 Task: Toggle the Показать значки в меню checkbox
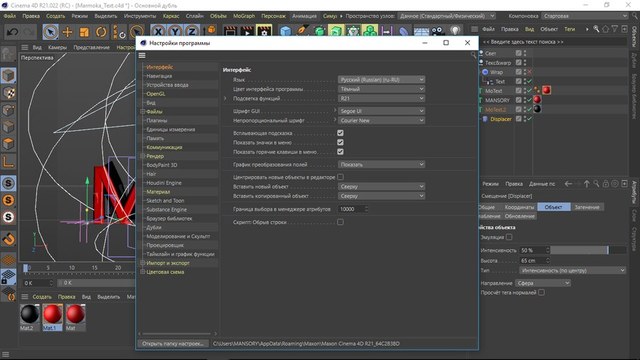click(340, 142)
